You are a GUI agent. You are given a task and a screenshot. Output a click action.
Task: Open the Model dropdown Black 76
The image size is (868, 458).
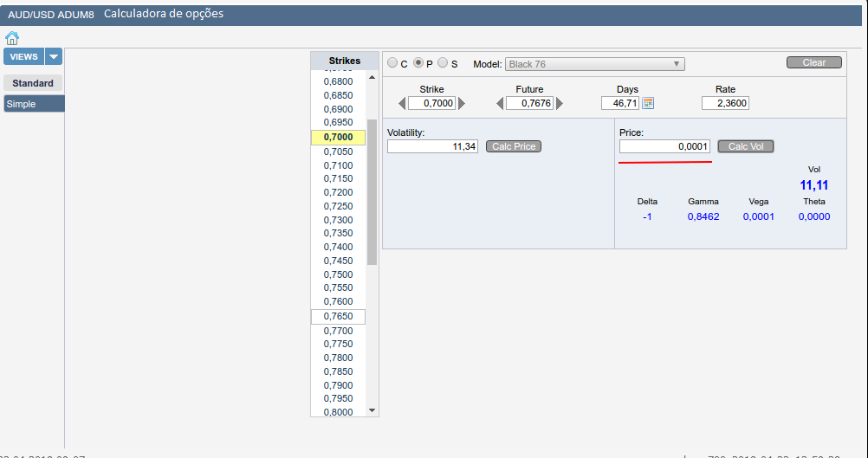click(x=594, y=64)
